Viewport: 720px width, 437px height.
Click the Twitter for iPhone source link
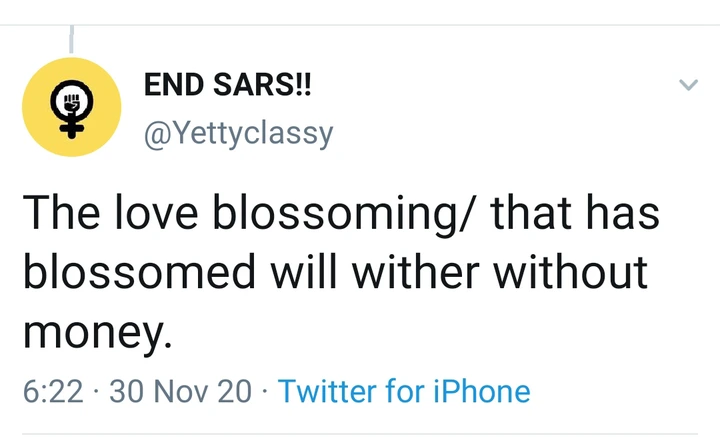point(403,391)
